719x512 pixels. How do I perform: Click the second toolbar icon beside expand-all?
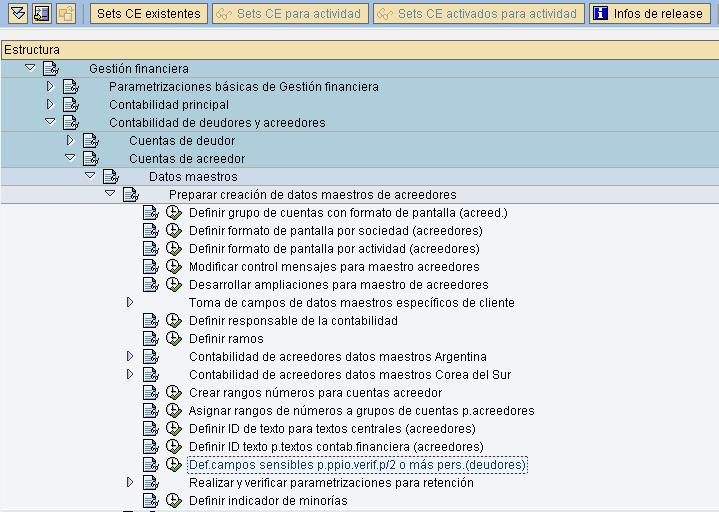pyautogui.click(x=41, y=13)
